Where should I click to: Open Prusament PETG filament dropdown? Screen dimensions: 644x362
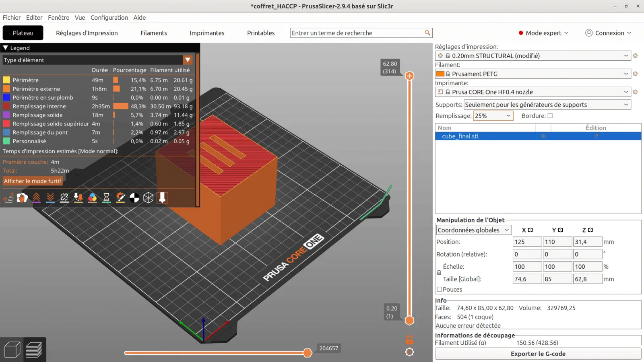coord(533,74)
